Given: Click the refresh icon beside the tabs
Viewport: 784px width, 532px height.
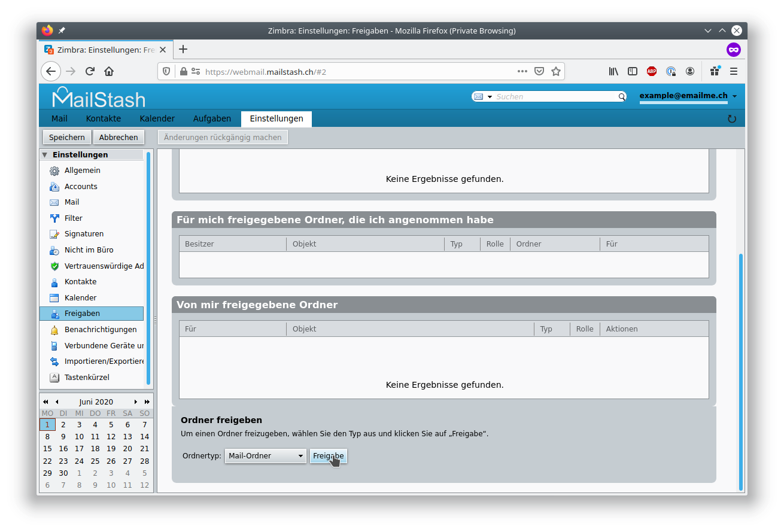Looking at the screenshot, I should coord(731,118).
